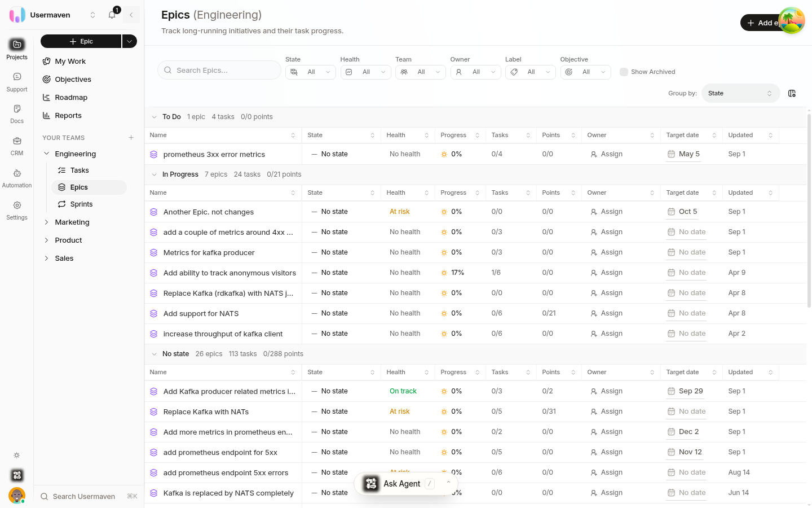Toggle the light/dark theme sun icon
Image resolution: width=812 pixels, height=508 pixels.
(x=17, y=455)
